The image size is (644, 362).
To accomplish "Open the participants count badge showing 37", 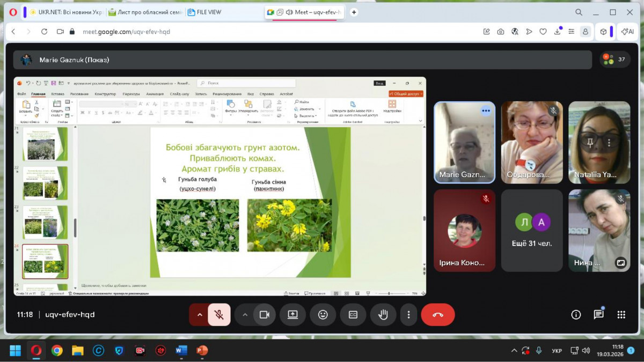I will coord(615,60).
